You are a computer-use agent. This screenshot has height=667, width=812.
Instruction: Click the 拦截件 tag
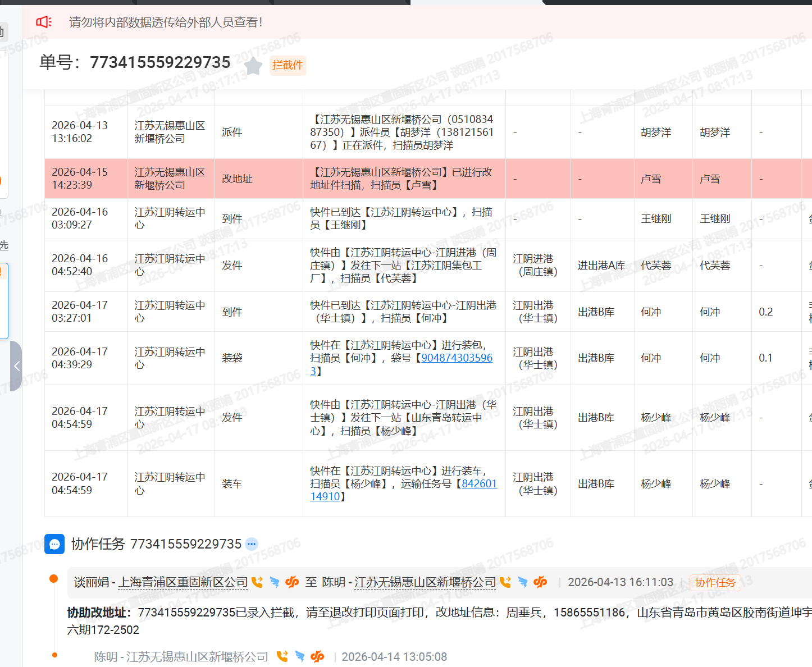(288, 65)
